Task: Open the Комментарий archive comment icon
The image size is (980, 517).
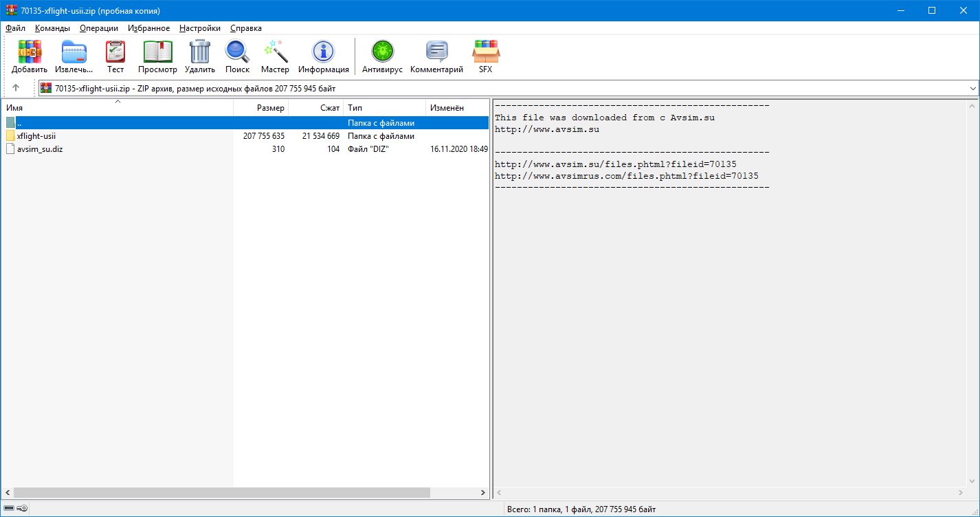Action: click(x=436, y=52)
